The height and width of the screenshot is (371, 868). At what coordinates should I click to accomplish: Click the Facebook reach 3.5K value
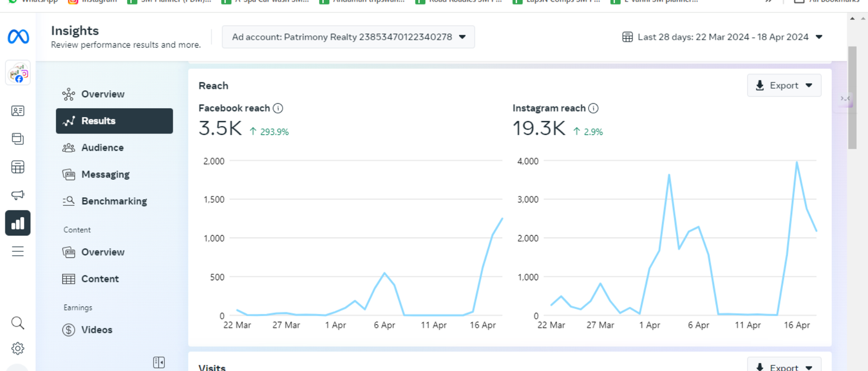[220, 128]
